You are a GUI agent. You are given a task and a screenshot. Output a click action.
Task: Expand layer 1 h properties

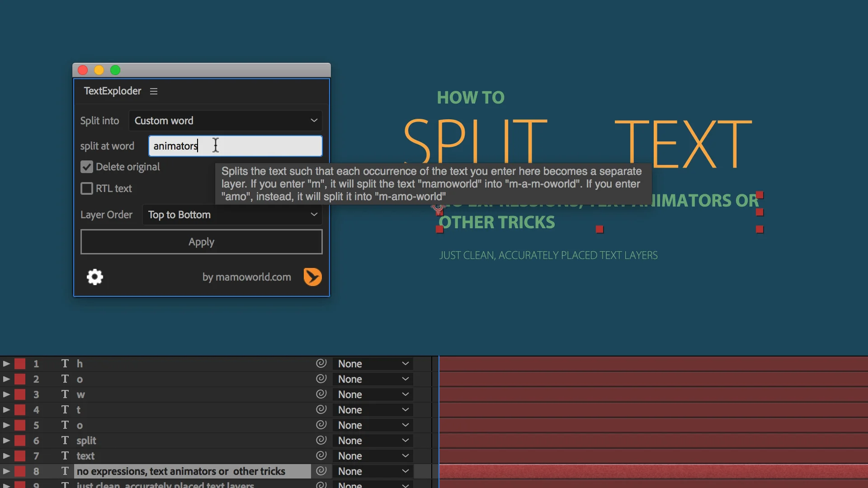(6, 363)
